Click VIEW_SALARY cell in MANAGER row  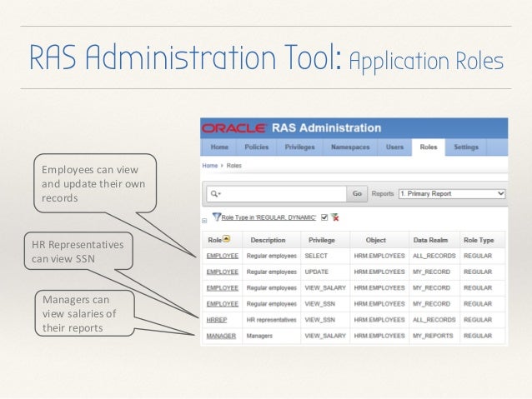tap(325, 336)
